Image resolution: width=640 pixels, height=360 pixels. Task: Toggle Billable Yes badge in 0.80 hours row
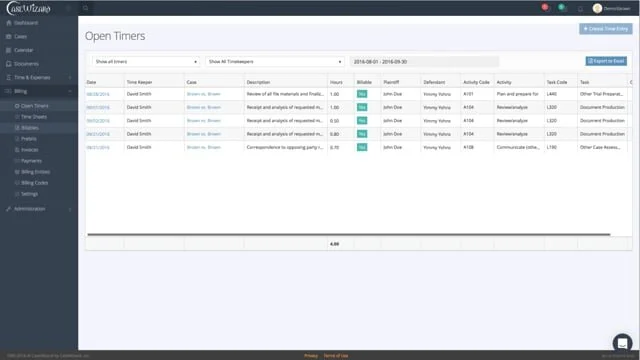pyautogui.click(x=362, y=134)
